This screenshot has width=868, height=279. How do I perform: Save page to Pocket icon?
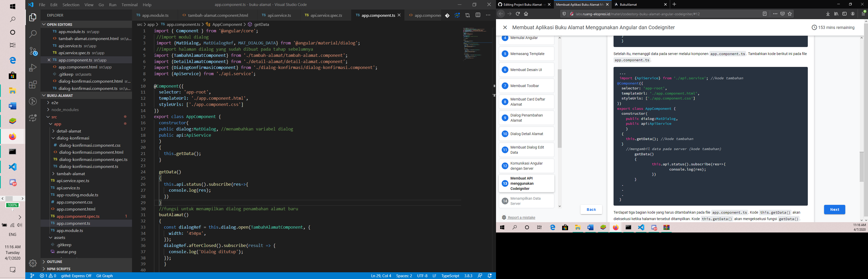tap(782, 14)
